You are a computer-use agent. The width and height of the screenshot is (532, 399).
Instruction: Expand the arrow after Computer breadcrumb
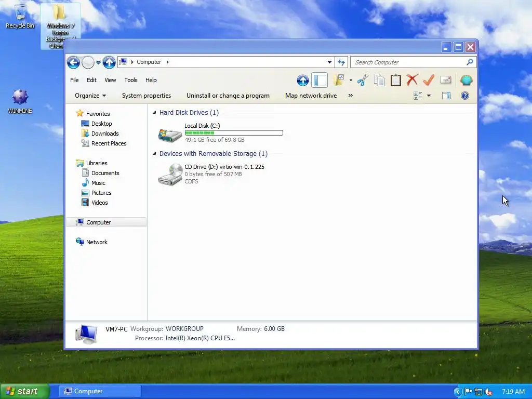point(168,62)
